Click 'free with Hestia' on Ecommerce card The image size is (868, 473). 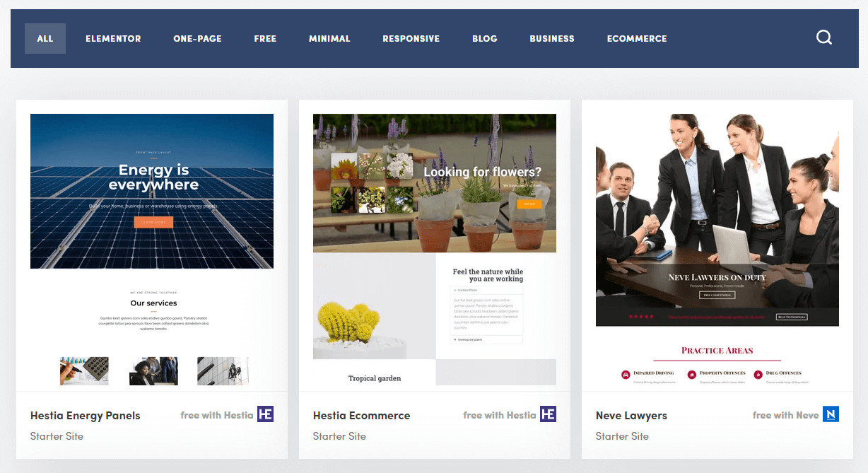point(500,415)
